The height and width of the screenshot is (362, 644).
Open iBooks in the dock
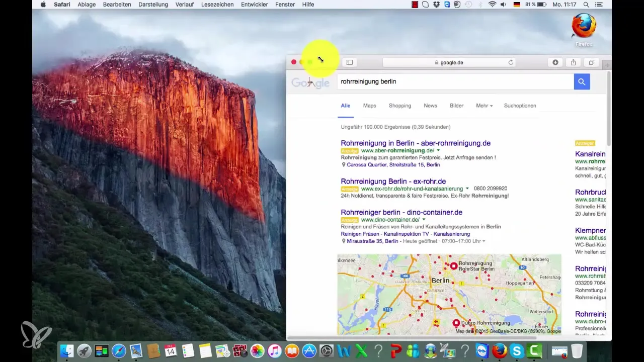pyautogui.click(x=292, y=350)
